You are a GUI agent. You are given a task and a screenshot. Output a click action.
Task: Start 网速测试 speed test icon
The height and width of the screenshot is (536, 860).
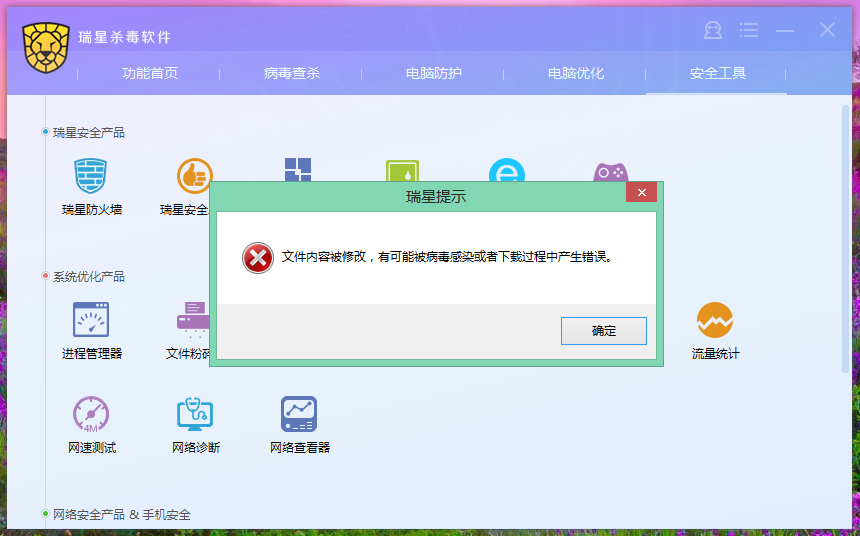(91, 414)
